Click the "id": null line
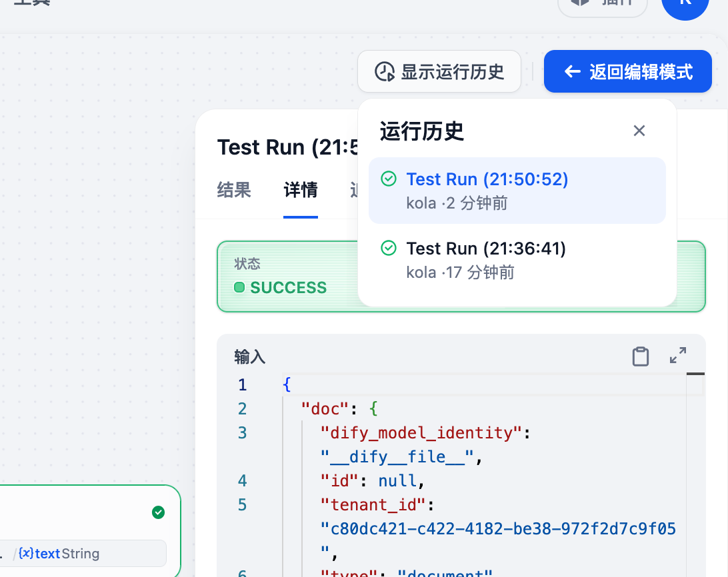The width and height of the screenshot is (728, 577). pos(373,481)
